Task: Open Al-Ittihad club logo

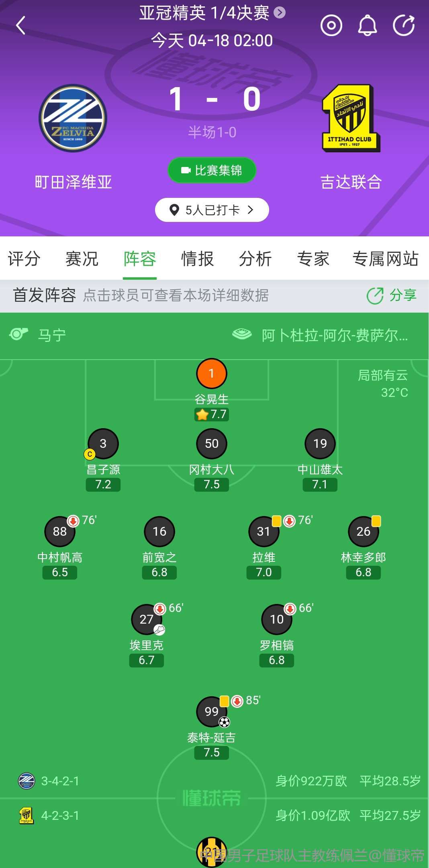Action: 351,118
